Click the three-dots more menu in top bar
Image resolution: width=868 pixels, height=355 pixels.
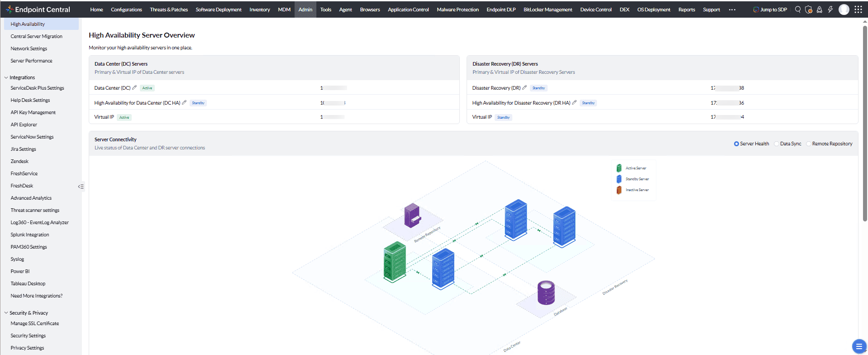pyautogui.click(x=732, y=10)
